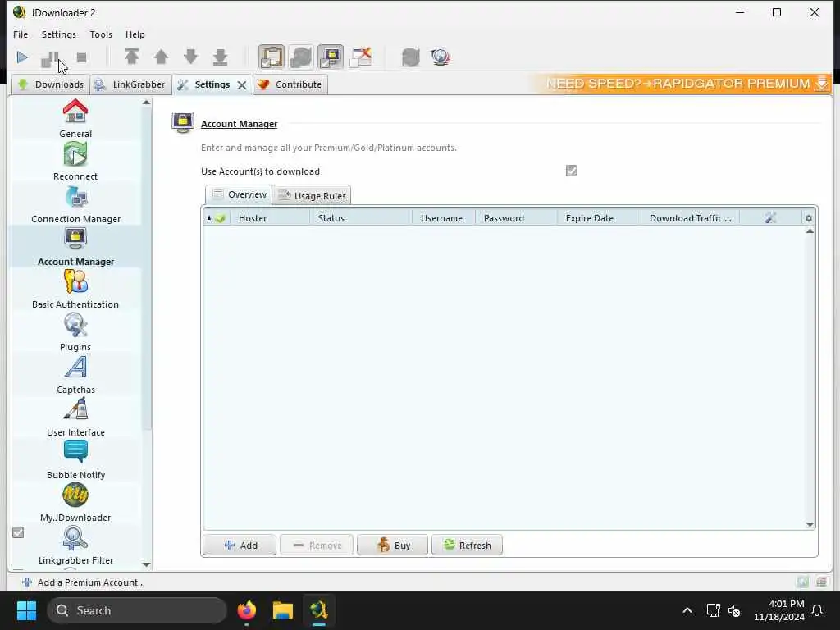Sort table by Password column
Image resolution: width=840 pixels, height=630 pixels.
[516, 218]
